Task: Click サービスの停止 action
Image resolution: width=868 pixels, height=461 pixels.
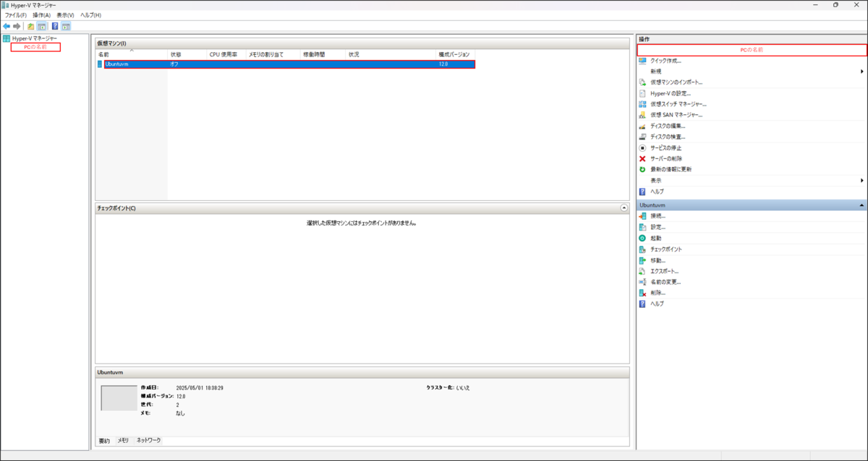Action: (666, 147)
